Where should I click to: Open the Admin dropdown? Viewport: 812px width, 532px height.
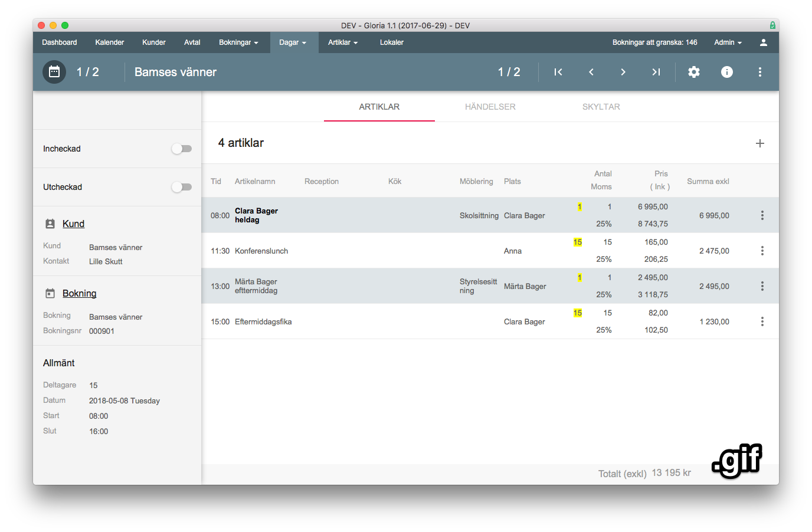tap(728, 42)
